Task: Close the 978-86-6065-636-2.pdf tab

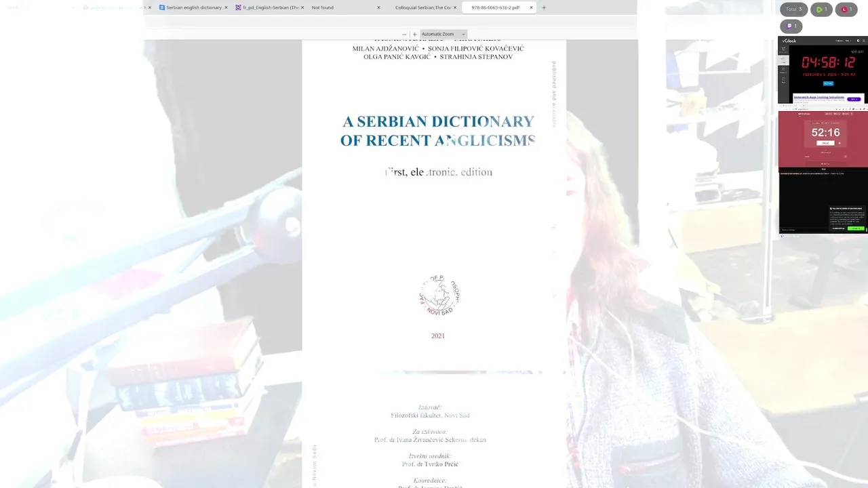Action: pyautogui.click(x=531, y=7)
